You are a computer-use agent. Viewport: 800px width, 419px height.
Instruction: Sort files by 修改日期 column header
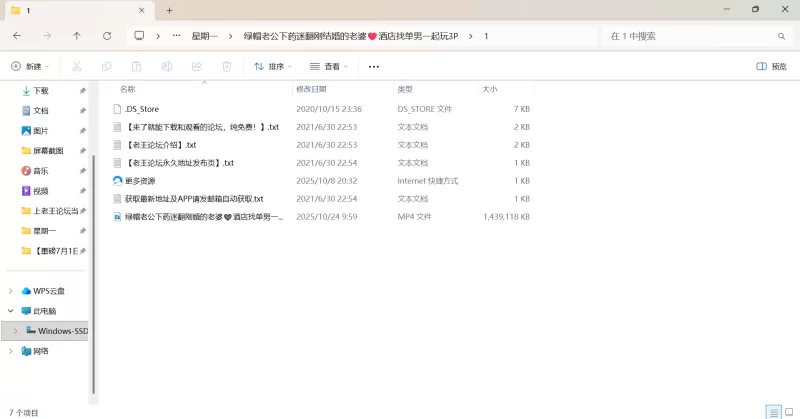312,89
